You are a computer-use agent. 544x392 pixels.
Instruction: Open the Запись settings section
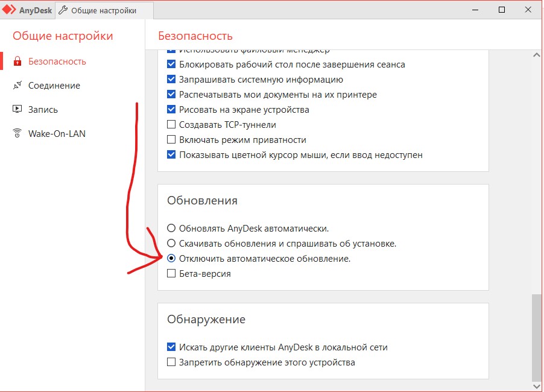43,110
